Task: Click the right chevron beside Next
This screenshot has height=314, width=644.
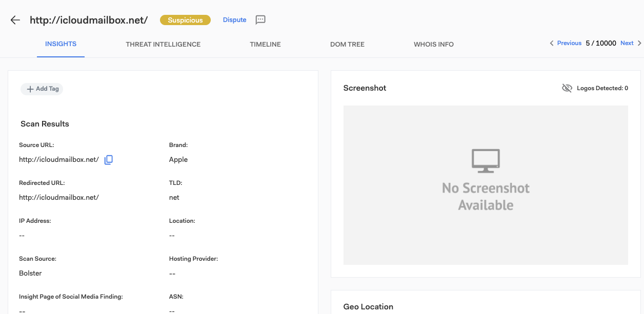Action: tap(639, 44)
